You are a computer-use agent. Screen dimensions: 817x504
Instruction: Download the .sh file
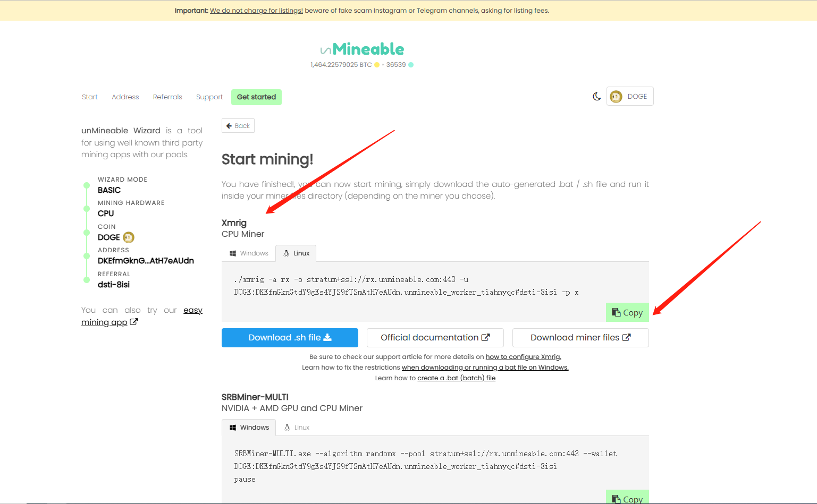pyautogui.click(x=290, y=338)
